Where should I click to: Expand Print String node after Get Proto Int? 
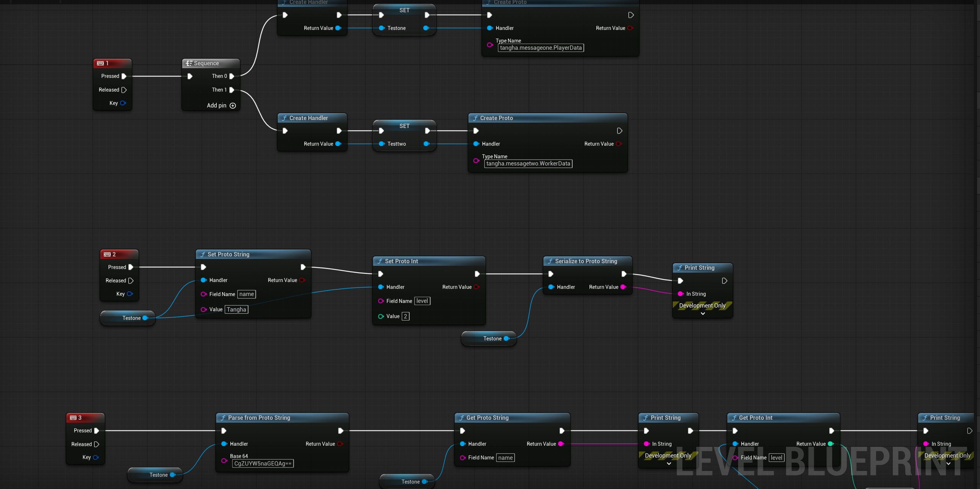point(948,464)
